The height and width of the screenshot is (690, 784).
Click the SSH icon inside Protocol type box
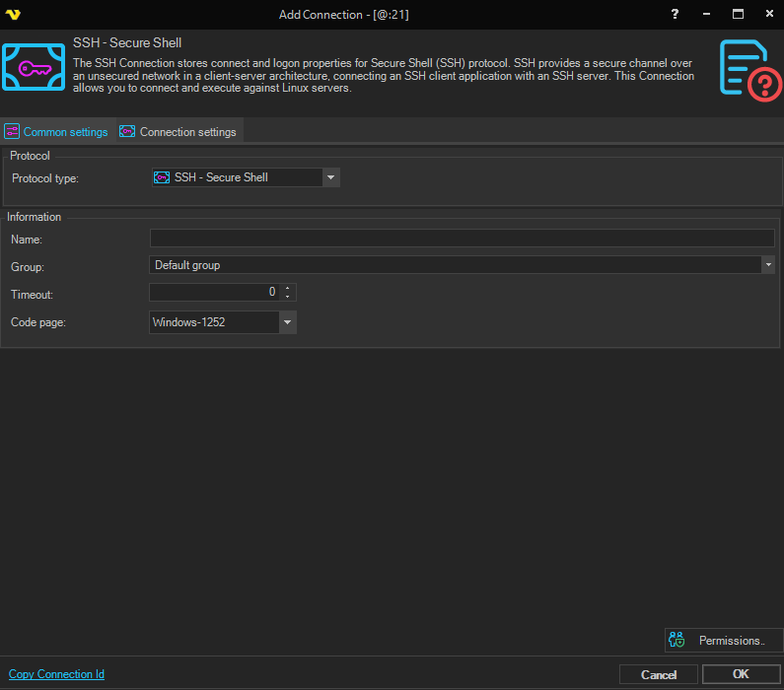click(162, 177)
